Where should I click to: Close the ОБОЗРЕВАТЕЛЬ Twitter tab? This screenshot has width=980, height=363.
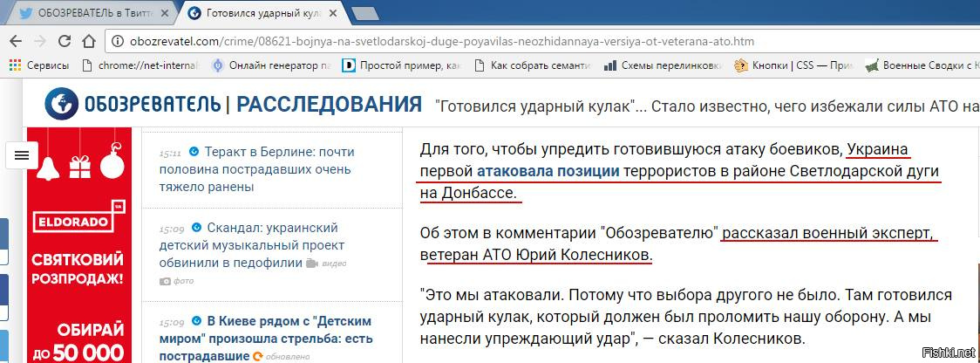click(x=163, y=13)
